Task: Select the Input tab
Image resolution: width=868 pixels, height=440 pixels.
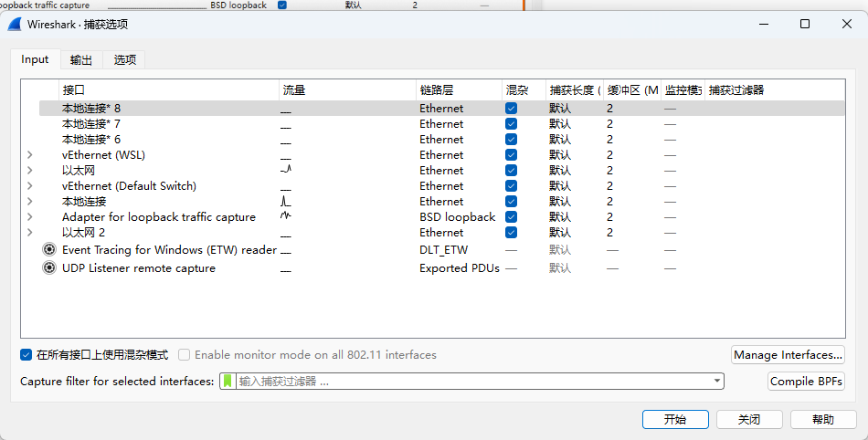Action: point(35,59)
